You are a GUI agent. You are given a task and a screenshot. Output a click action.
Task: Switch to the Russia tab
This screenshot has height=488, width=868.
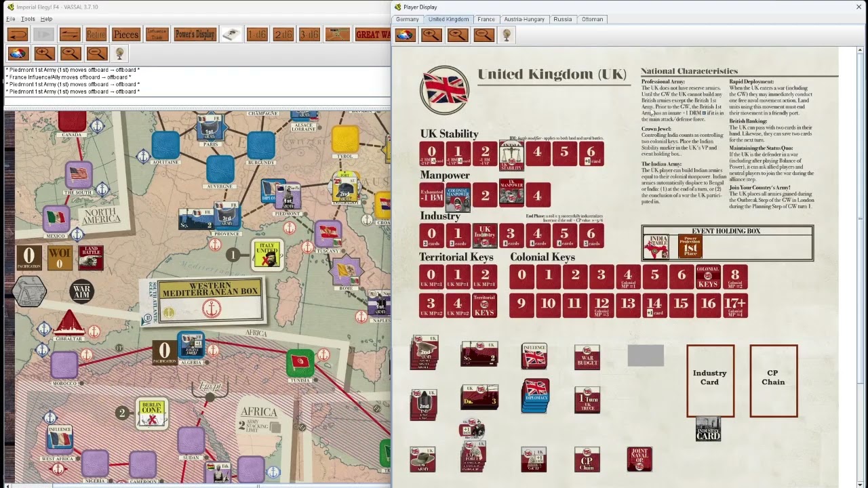562,19
